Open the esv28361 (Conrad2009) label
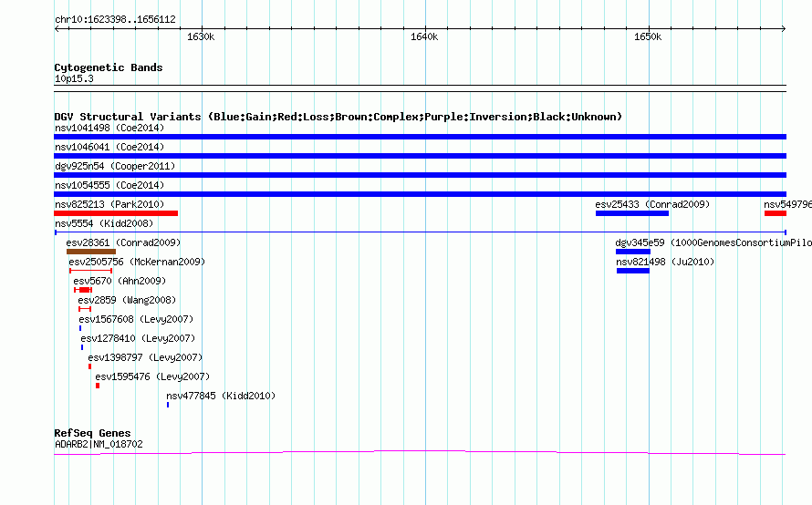Image resolution: width=812 pixels, height=505 pixels. (x=123, y=242)
